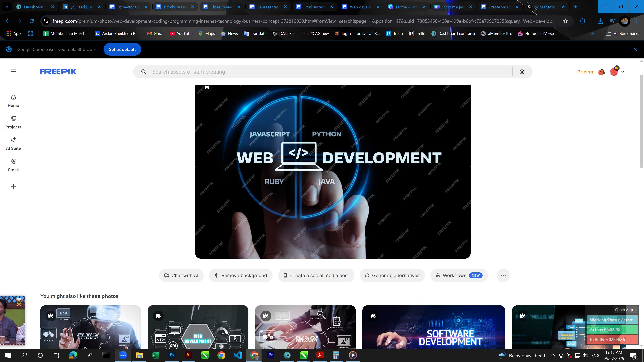Image resolution: width=644 pixels, height=362 pixels.
Task: Open All Bookmarks folder
Action: [x=623, y=34]
